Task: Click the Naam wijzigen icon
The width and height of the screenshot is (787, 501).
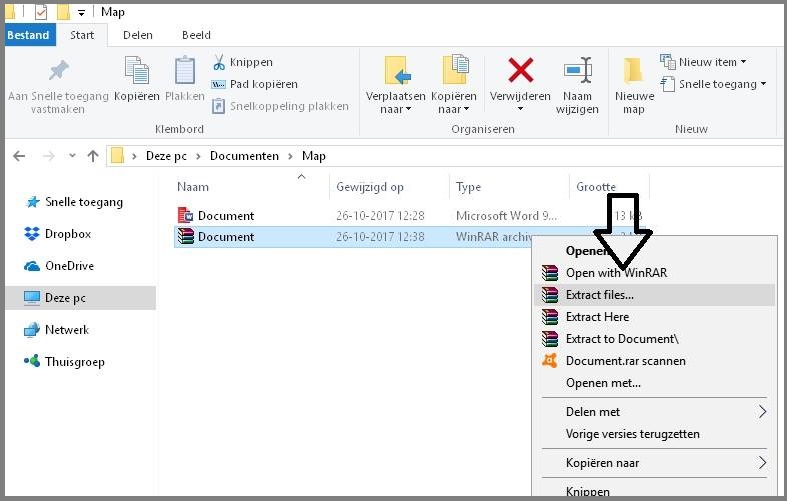Action: 578,70
